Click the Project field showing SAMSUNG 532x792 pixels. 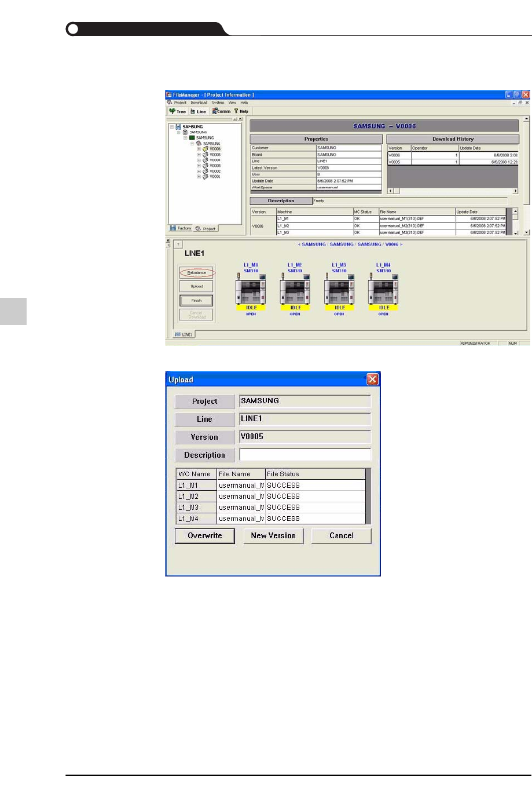(x=305, y=401)
